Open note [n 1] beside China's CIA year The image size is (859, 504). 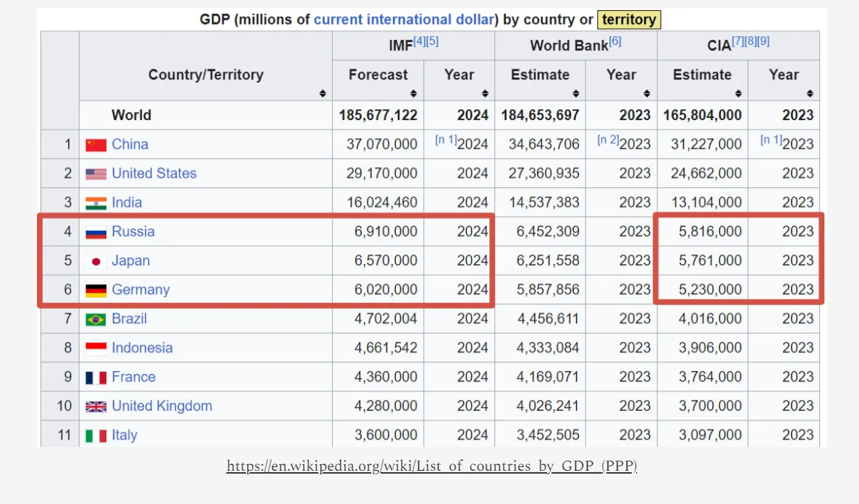pos(771,140)
